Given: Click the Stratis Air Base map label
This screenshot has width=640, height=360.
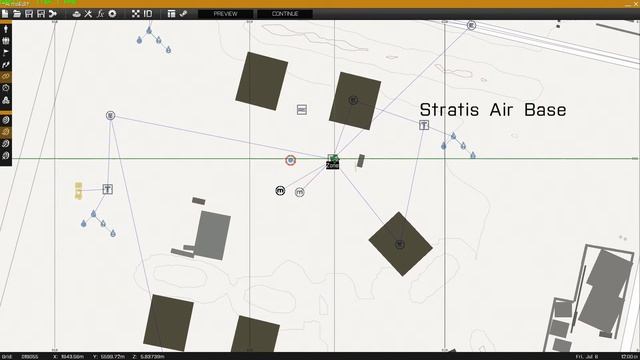Looking at the screenshot, I should pyautogui.click(x=493, y=110).
